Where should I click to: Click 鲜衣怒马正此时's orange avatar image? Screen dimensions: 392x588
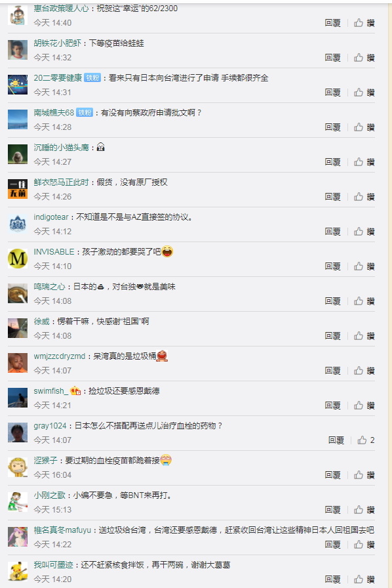(x=18, y=189)
